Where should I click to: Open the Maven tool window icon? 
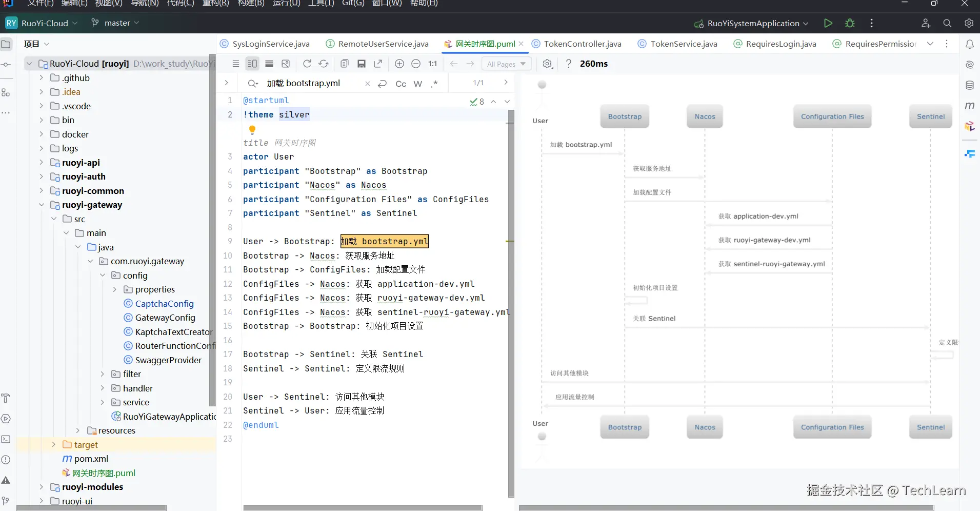click(x=969, y=105)
